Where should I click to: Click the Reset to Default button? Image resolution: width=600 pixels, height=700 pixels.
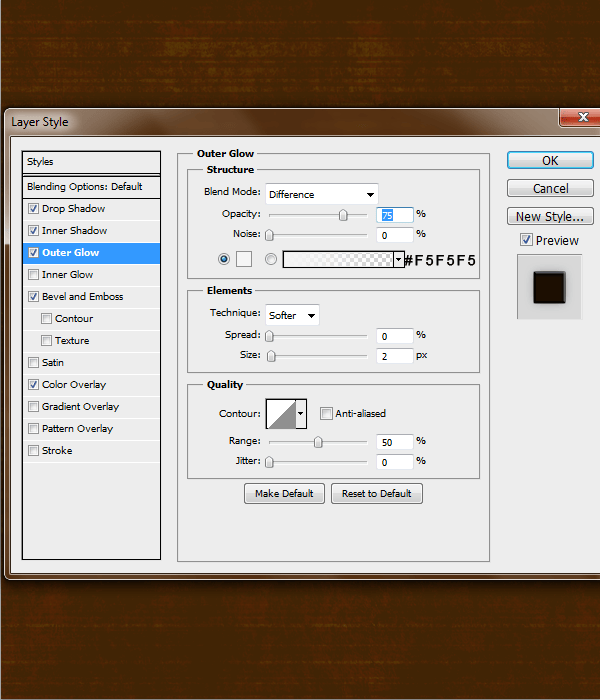pyautogui.click(x=377, y=494)
